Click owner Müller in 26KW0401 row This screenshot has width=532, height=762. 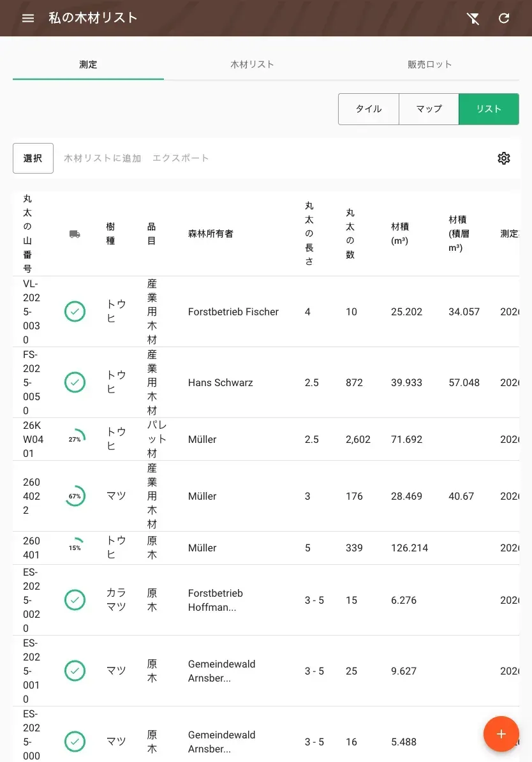pyautogui.click(x=202, y=440)
